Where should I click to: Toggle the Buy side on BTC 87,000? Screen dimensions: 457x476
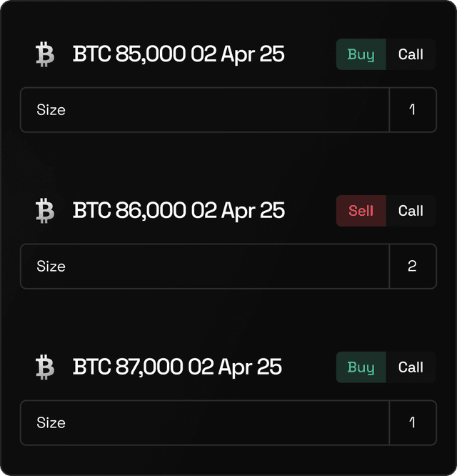361,367
